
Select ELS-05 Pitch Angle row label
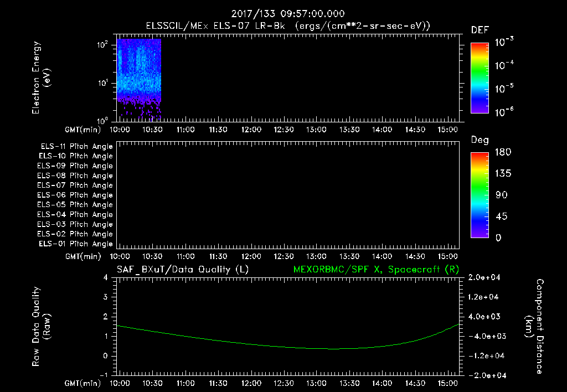click(x=75, y=205)
